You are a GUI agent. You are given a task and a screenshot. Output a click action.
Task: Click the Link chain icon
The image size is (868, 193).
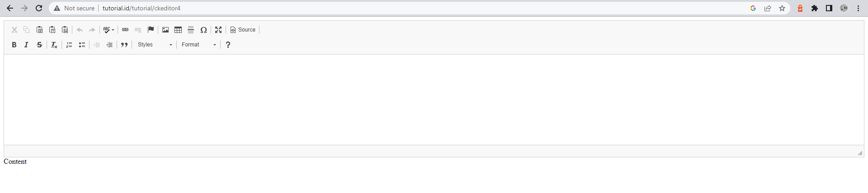point(125,30)
